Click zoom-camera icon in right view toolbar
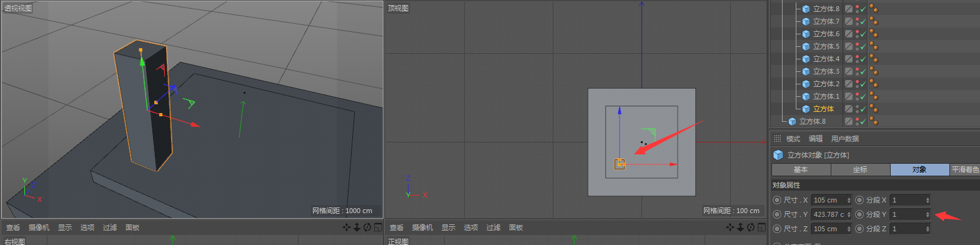 pos(357,227)
